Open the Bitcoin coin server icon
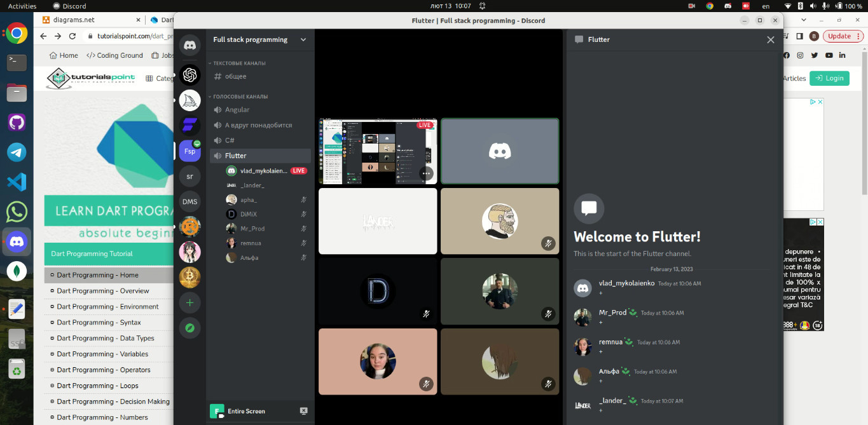Viewport: 868px width, 425px height. pyautogui.click(x=189, y=278)
